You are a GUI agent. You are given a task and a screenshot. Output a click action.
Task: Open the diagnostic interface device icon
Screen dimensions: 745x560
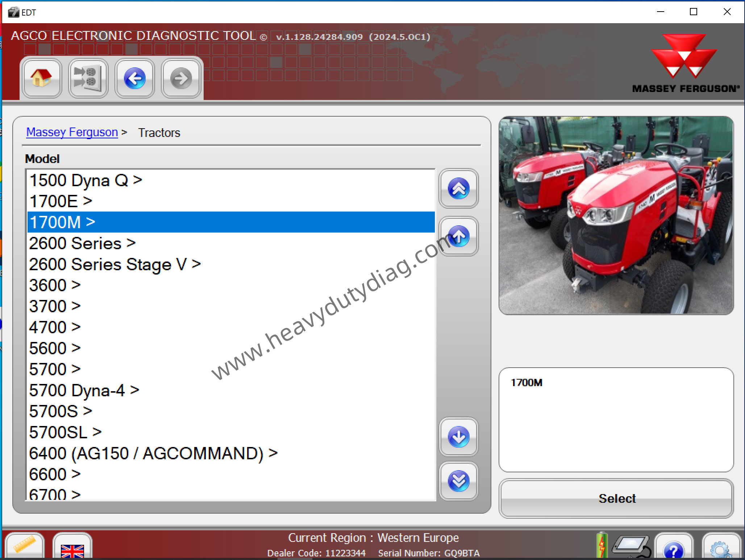point(632,547)
